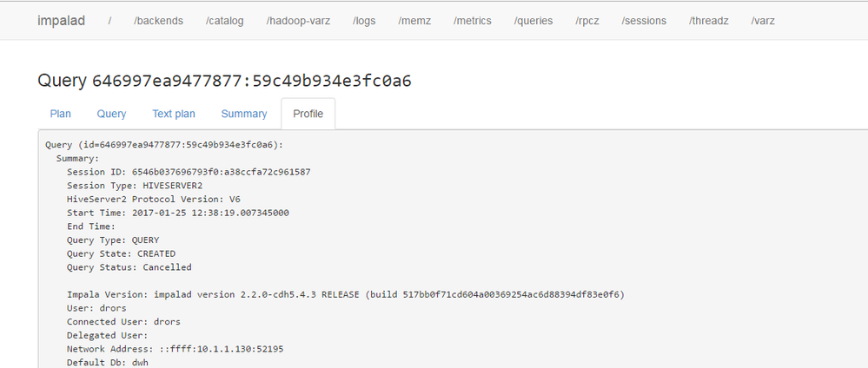Open the /logs page
The image size is (868, 368).
tap(364, 21)
